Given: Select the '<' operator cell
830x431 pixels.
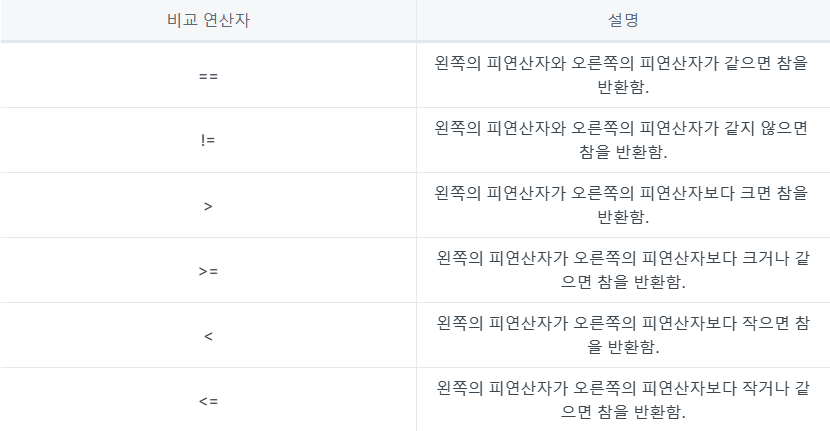Looking at the screenshot, I should click(208, 336).
